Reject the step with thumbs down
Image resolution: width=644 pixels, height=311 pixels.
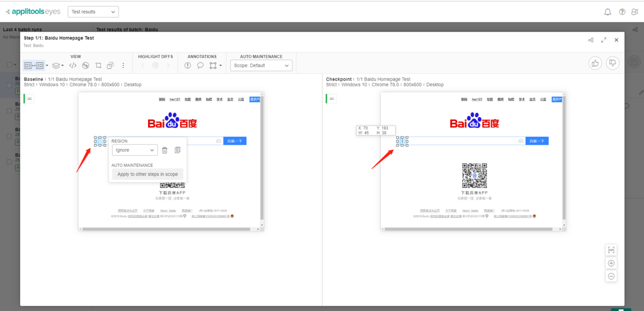coord(613,63)
